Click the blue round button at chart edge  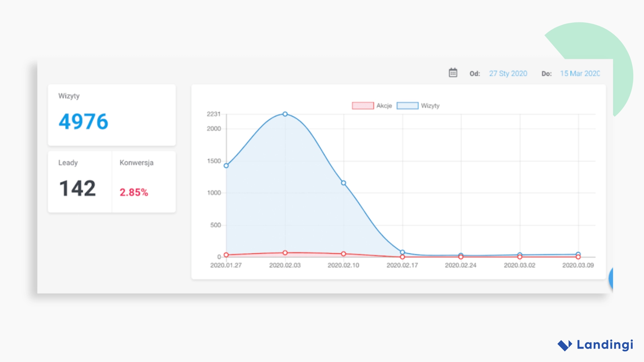point(611,278)
